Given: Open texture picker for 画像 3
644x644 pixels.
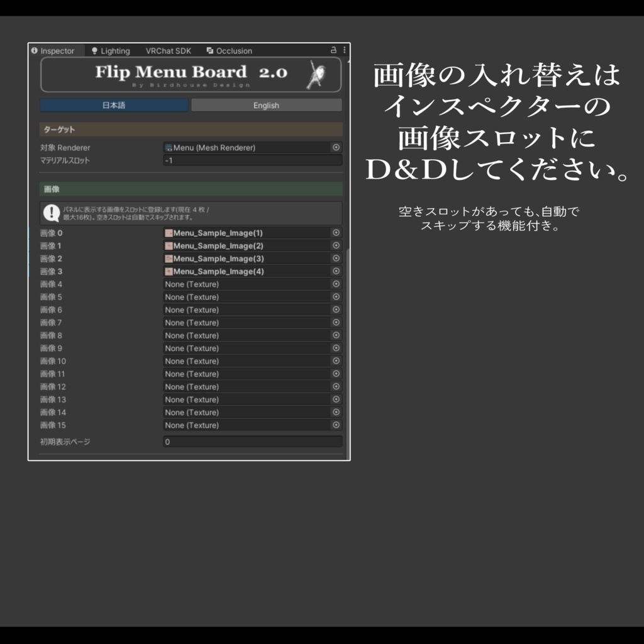Looking at the screenshot, I should (336, 271).
